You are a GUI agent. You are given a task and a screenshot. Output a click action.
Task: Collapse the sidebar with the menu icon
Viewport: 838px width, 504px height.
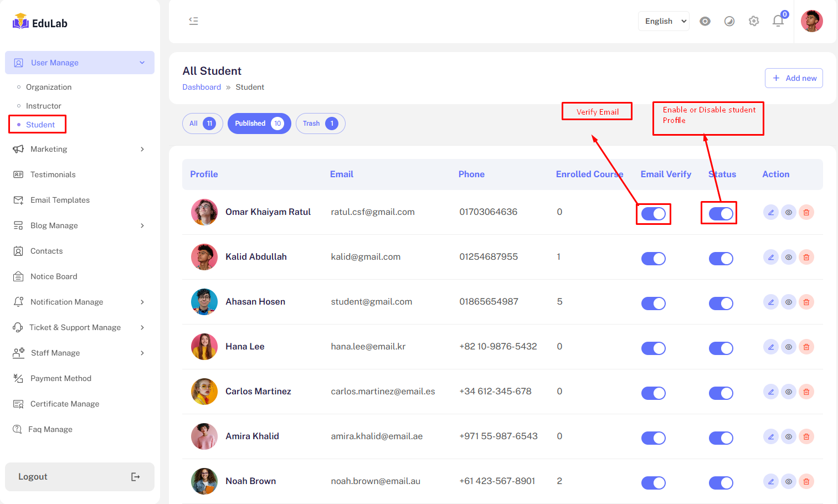click(193, 21)
